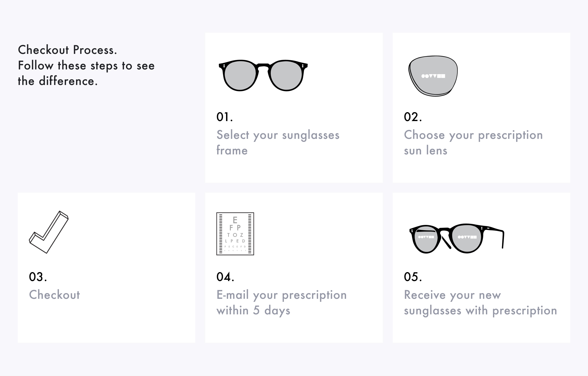Click the 'Checkout' step label

(x=54, y=295)
